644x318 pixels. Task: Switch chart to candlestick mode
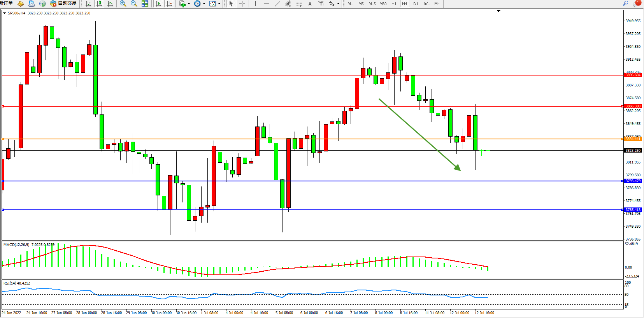(x=100, y=4)
